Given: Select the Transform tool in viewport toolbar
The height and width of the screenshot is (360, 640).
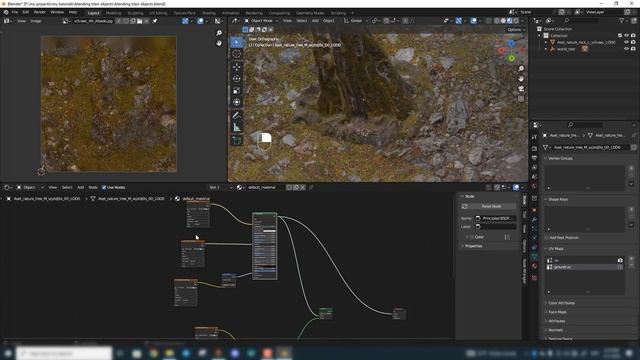Looking at the screenshot, I should 236,102.
